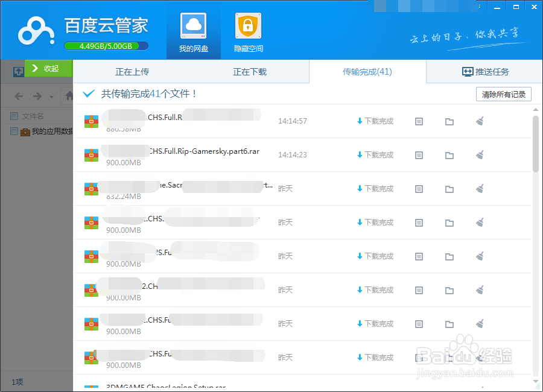Click the 1项 item count status
The width and height of the screenshot is (543, 392).
point(17,382)
